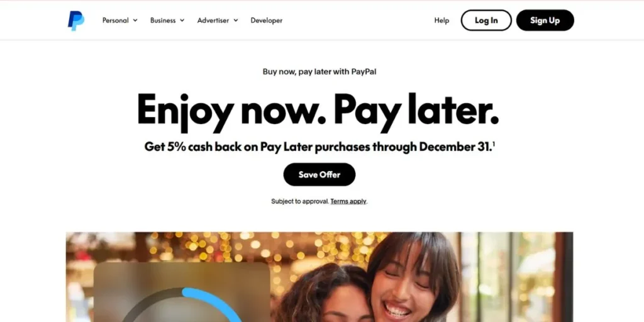644x322 pixels.
Task: Click the Save Offer button
Action: [x=319, y=175]
